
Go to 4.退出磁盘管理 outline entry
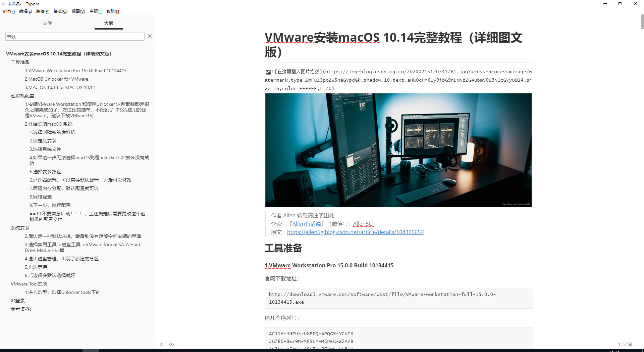[62, 259]
